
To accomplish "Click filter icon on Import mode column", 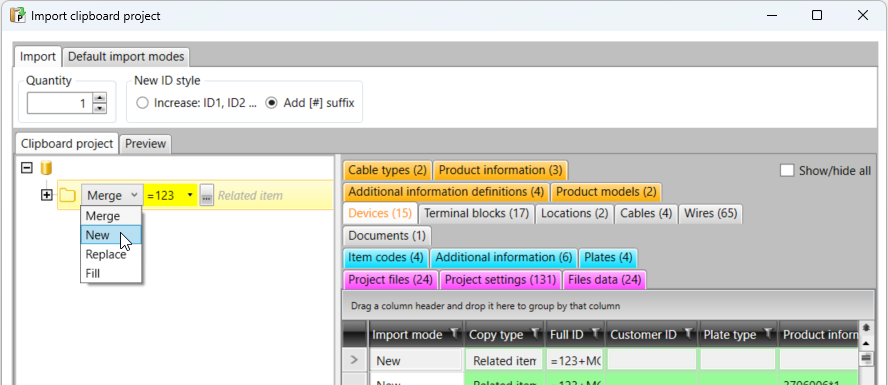I will point(454,334).
